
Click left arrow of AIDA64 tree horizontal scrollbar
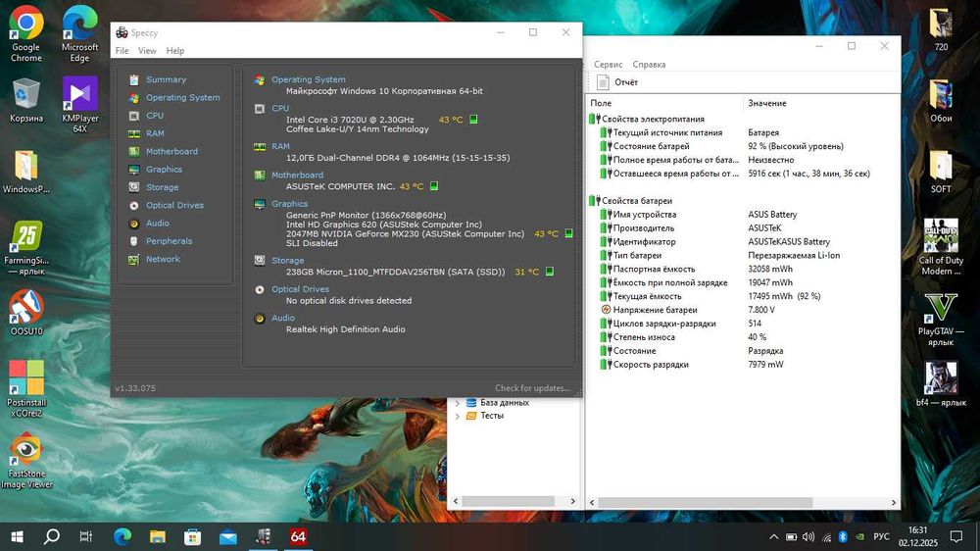(x=455, y=502)
